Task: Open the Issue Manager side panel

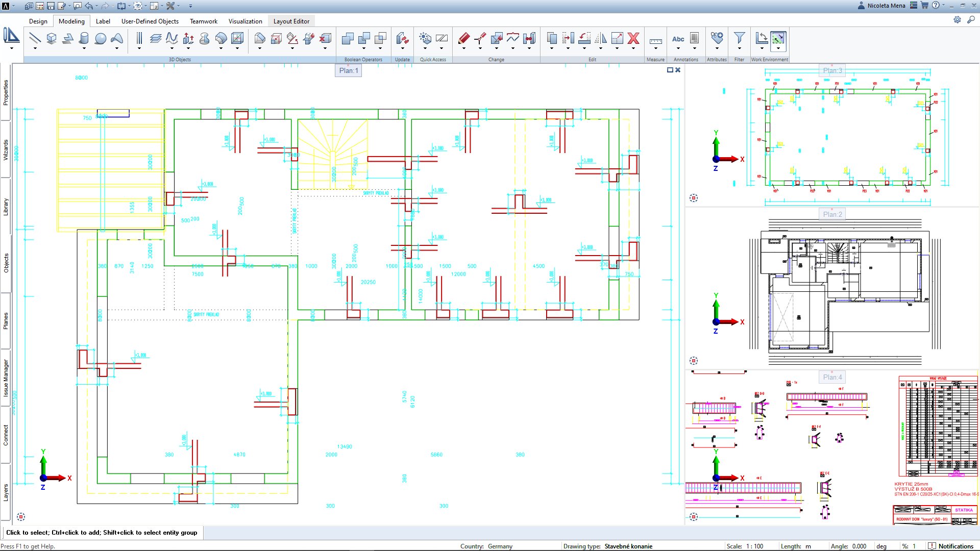Action: (x=6, y=378)
